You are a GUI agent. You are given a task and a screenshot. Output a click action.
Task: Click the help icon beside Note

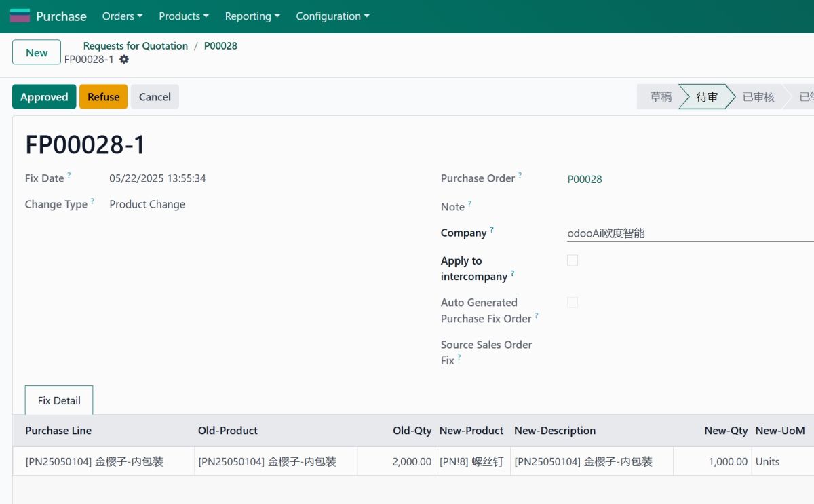(469, 203)
